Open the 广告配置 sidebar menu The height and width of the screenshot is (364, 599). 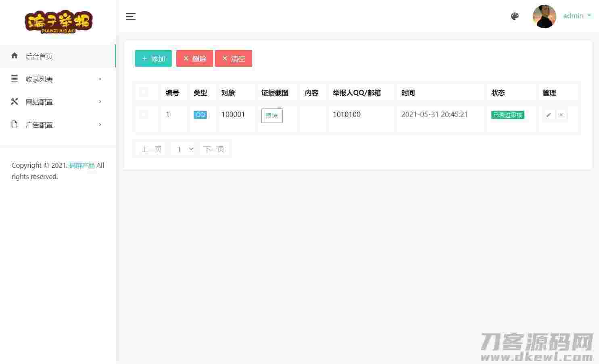pyautogui.click(x=58, y=125)
